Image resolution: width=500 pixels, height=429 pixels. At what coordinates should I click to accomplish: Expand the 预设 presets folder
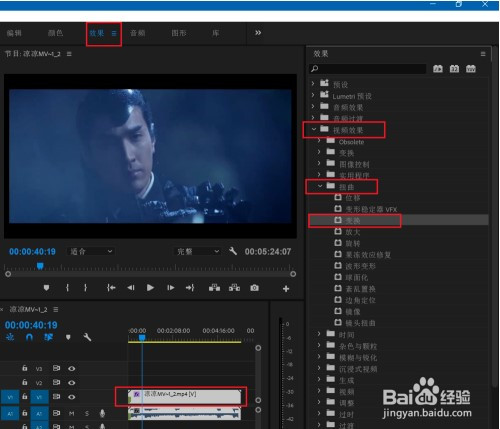313,84
